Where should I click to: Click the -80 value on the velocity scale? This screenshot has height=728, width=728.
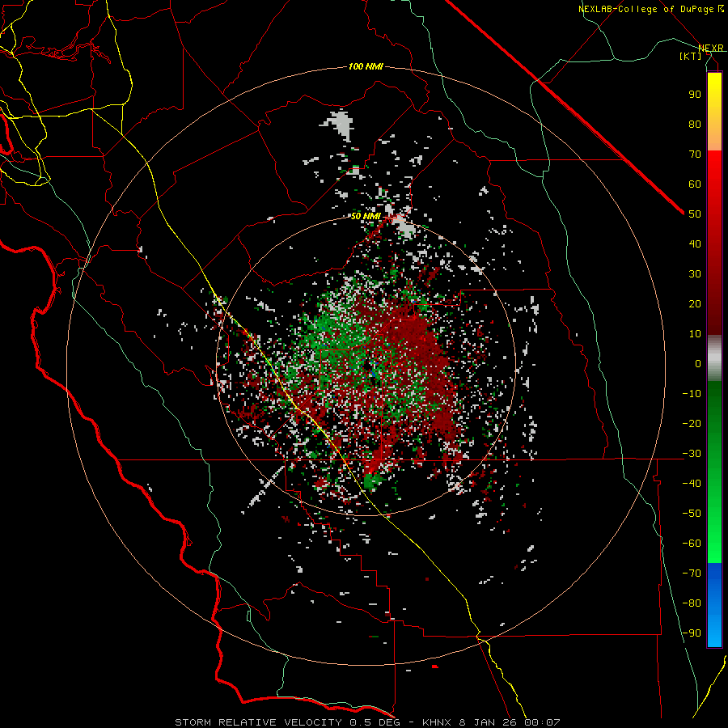(692, 603)
